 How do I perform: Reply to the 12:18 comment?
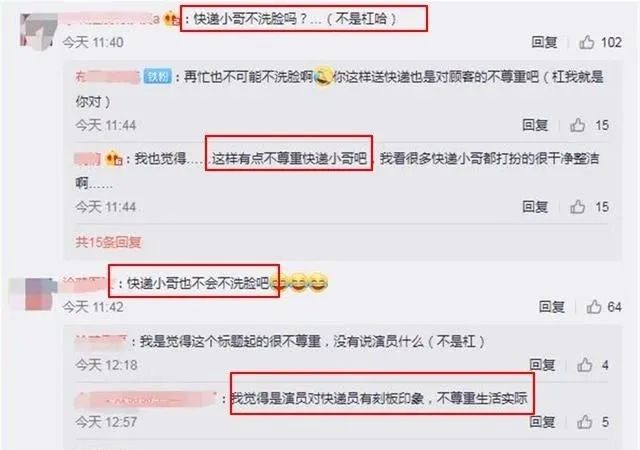tap(542, 365)
